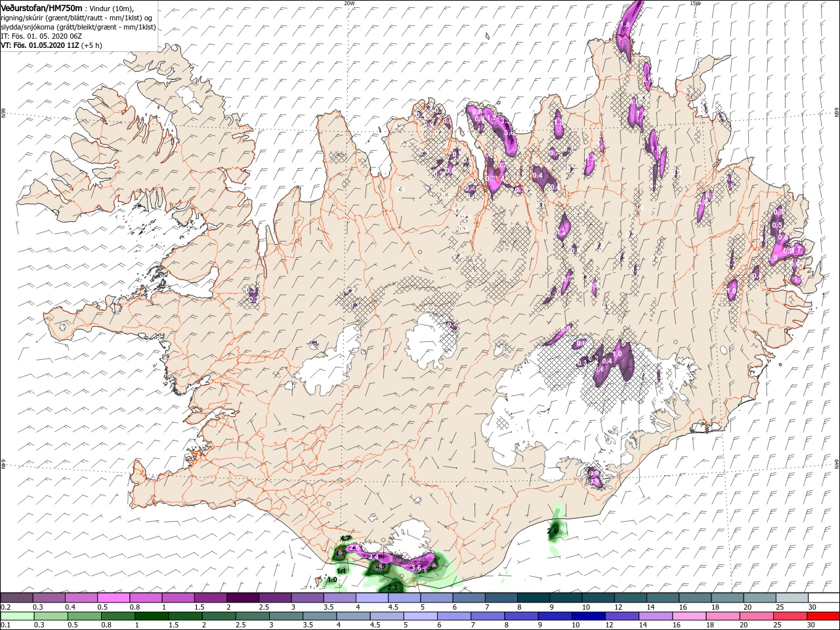Click the 0.1 label of the lower scale
This screenshot has width=840, height=630.
pyautogui.click(x=6, y=625)
